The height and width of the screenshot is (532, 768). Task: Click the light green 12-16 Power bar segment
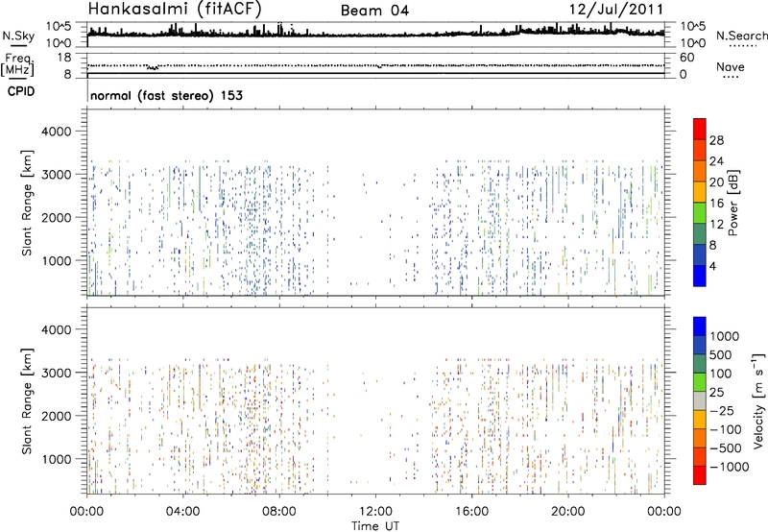[700, 213]
